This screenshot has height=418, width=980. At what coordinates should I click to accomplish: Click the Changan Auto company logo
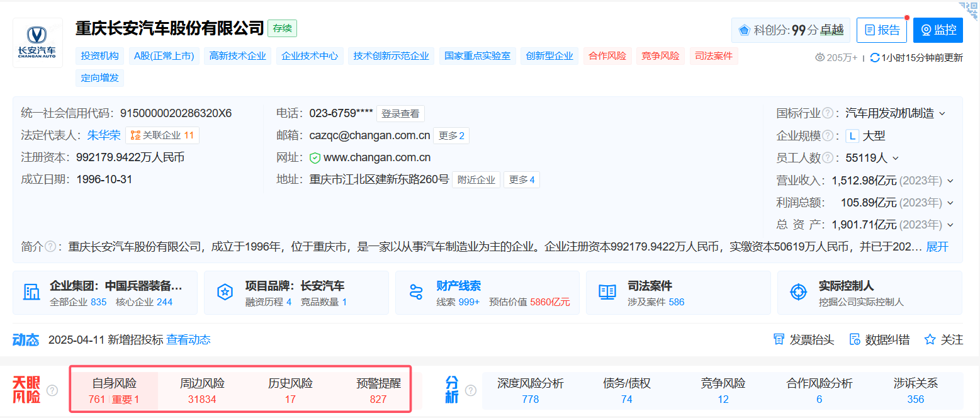38,43
